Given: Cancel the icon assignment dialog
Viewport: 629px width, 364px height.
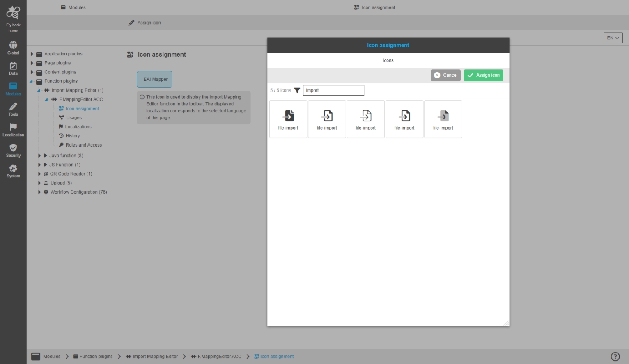Looking at the screenshot, I should point(445,75).
